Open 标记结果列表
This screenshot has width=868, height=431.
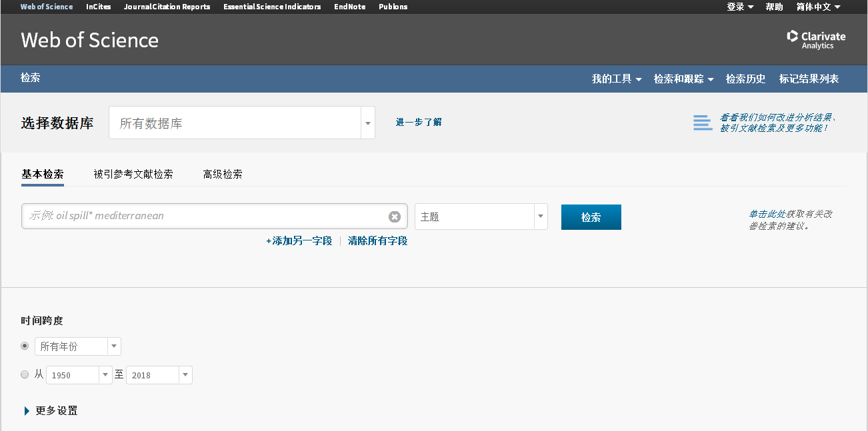(809, 79)
